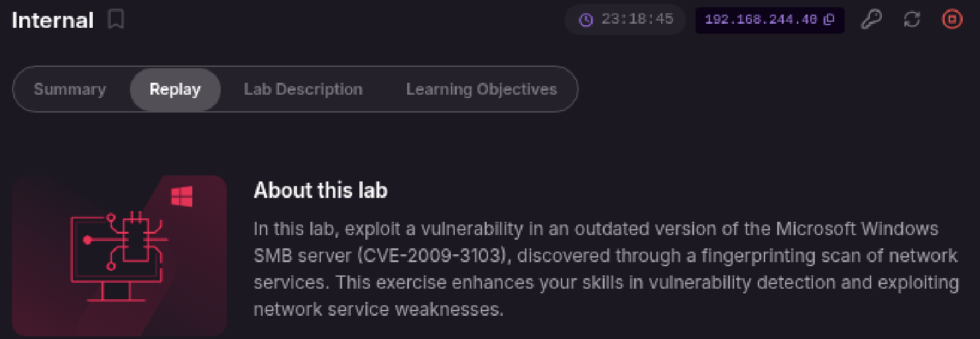Switch to the Summary tab
The height and width of the screenshot is (339, 980).
tap(70, 89)
